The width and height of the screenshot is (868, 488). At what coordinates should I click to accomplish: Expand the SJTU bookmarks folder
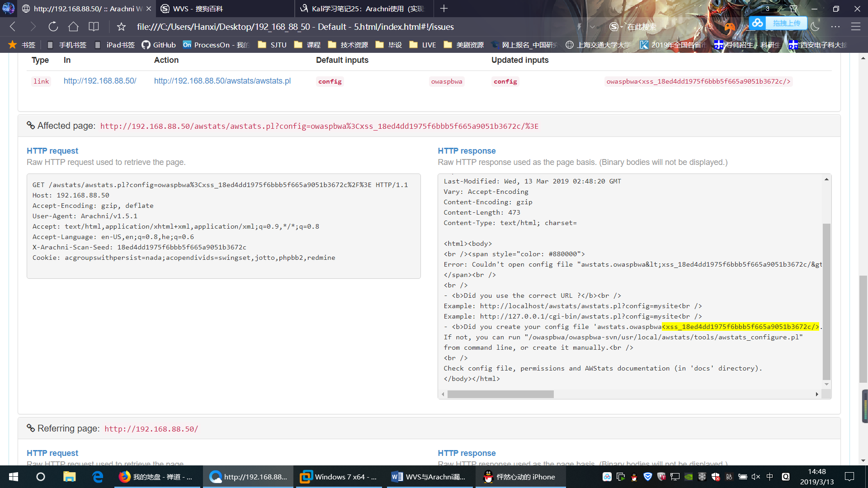pyautogui.click(x=272, y=45)
